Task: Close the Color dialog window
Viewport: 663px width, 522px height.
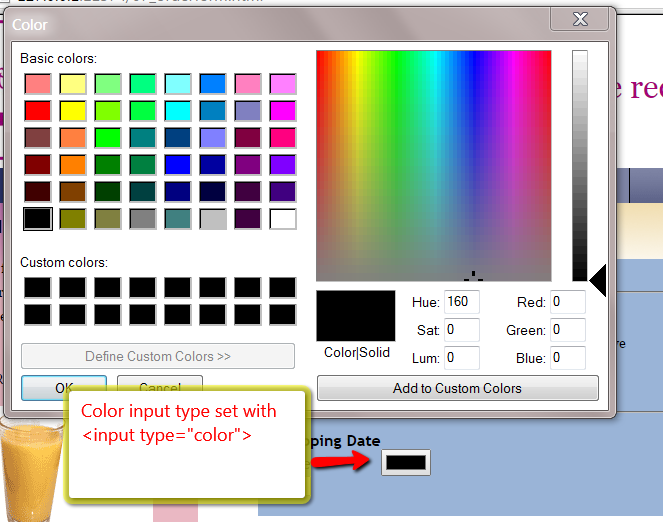Action: [578, 19]
